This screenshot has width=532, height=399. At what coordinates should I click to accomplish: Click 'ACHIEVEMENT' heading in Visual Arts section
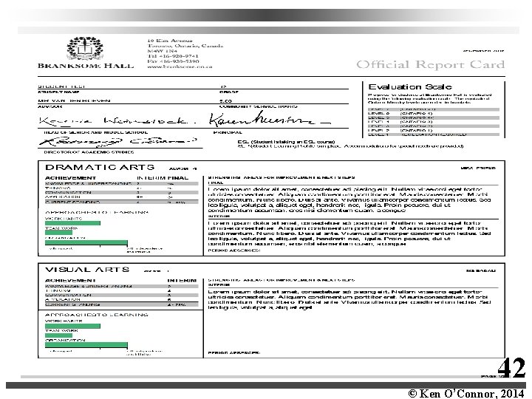pyautogui.click(x=71, y=280)
